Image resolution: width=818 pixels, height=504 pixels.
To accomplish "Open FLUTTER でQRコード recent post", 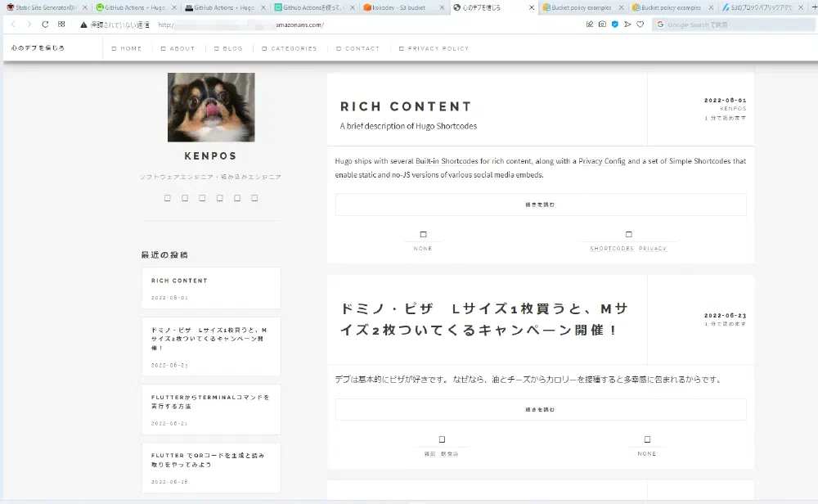I will click(x=208, y=460).
